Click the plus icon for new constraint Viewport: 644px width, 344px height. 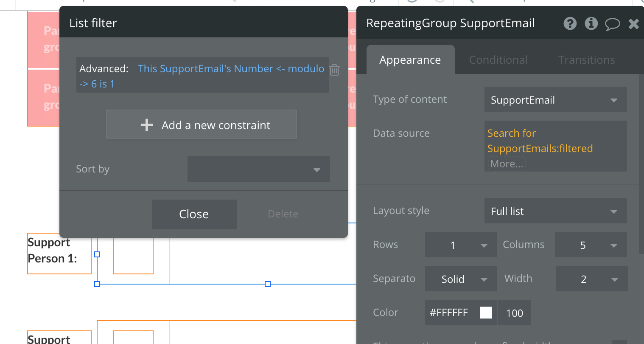pyautogui.click(x=147, y=125)
